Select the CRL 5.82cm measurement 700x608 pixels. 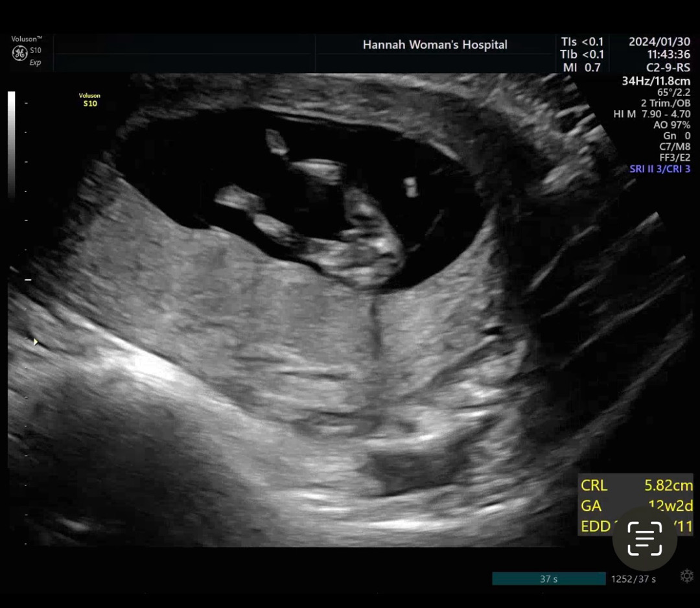[636, 485]
